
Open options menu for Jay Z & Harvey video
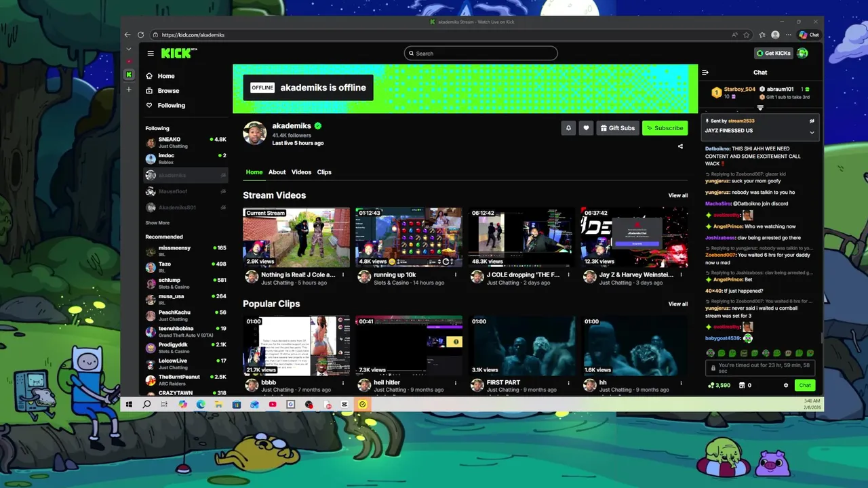click(681, 275)
